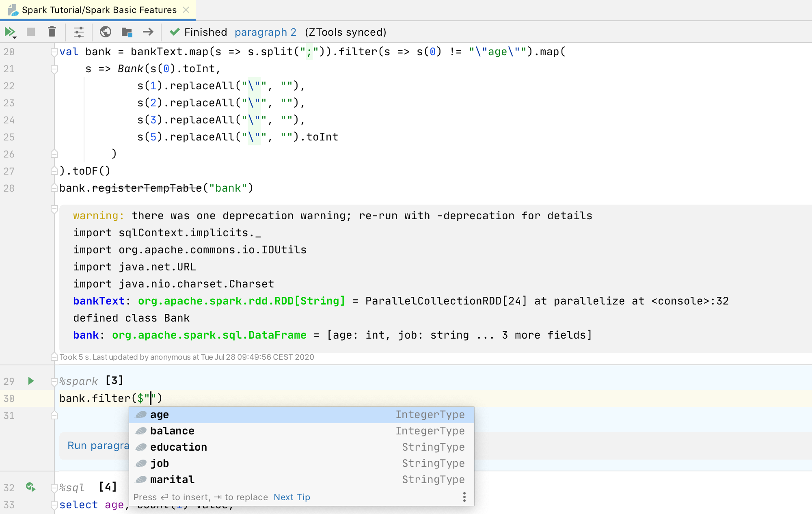Select the Spark Tutorial/Spark Basic Features tab
Viewport: 812px width, 514px height.
click(x=98, y=10)
